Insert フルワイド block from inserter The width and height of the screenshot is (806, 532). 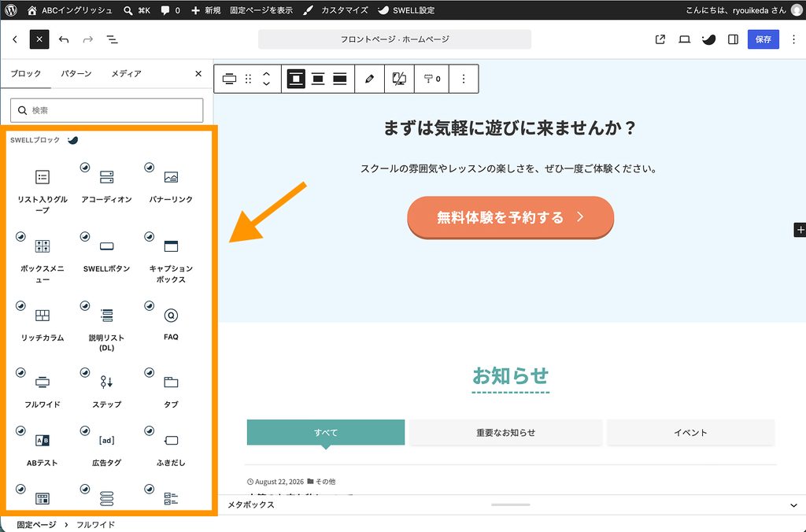pos(43,390)
